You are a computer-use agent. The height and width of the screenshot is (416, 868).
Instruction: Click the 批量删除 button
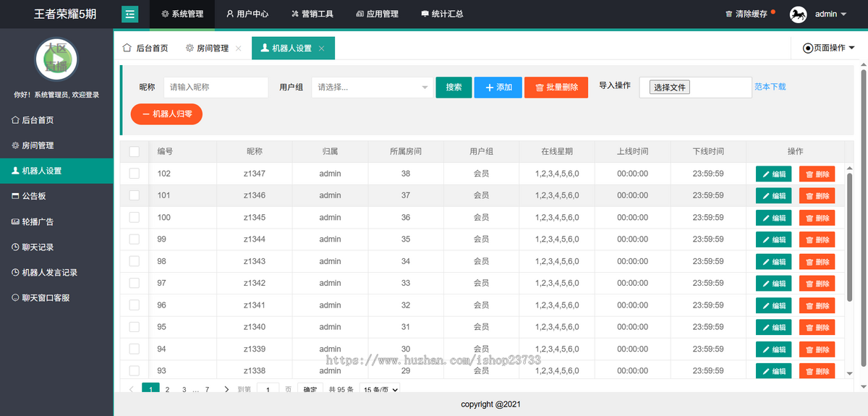coord(556,88)
